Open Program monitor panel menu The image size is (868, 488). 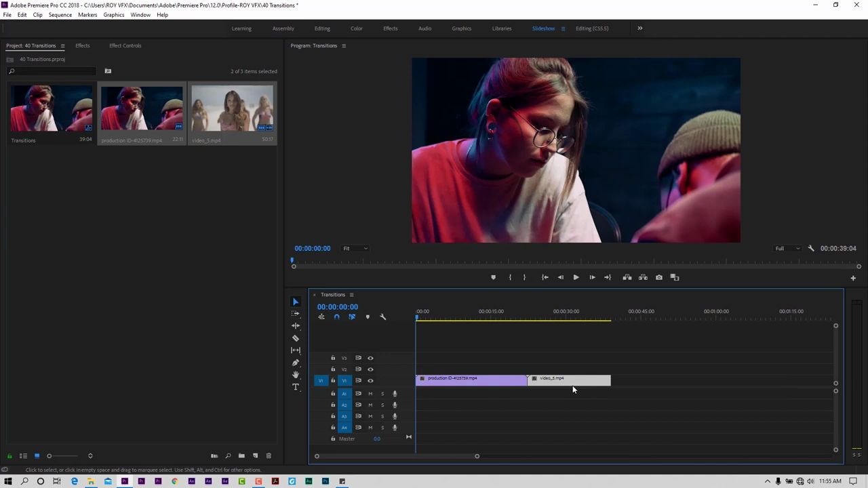tap(344, 46)
